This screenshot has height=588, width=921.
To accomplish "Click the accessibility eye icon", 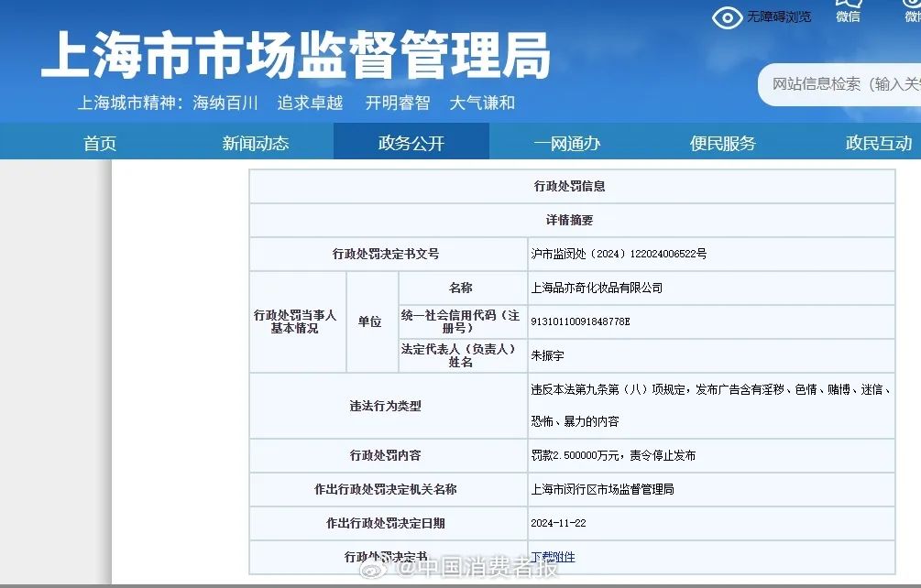I will pos(727,17).
